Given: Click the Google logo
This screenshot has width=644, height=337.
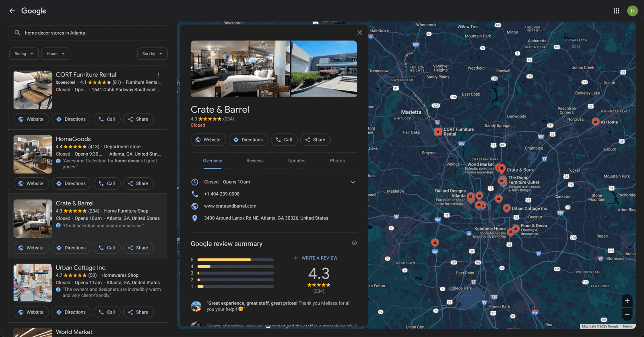Looking at the screenshot, I should pyautogui.click(x=34, y=11).
